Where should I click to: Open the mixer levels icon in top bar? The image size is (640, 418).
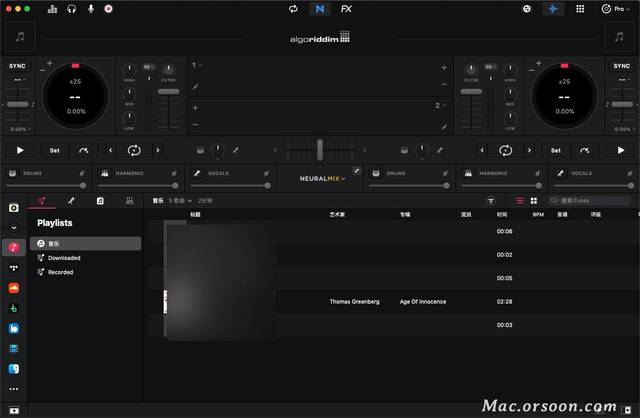52,9
